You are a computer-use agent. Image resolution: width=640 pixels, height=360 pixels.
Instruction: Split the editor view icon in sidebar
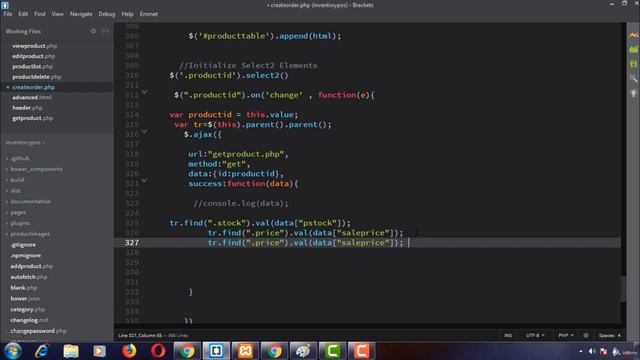(106, 31)
